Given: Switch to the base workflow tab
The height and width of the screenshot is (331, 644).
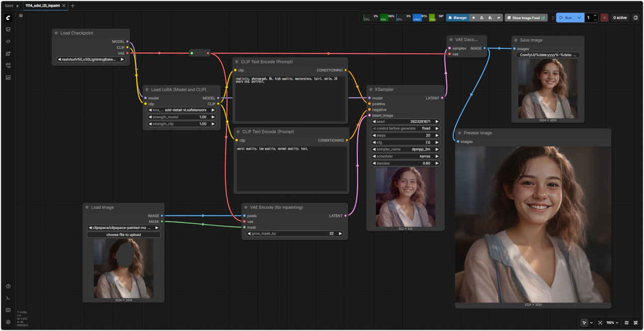Looking at the screenshot, I should (x=10, y=6).
